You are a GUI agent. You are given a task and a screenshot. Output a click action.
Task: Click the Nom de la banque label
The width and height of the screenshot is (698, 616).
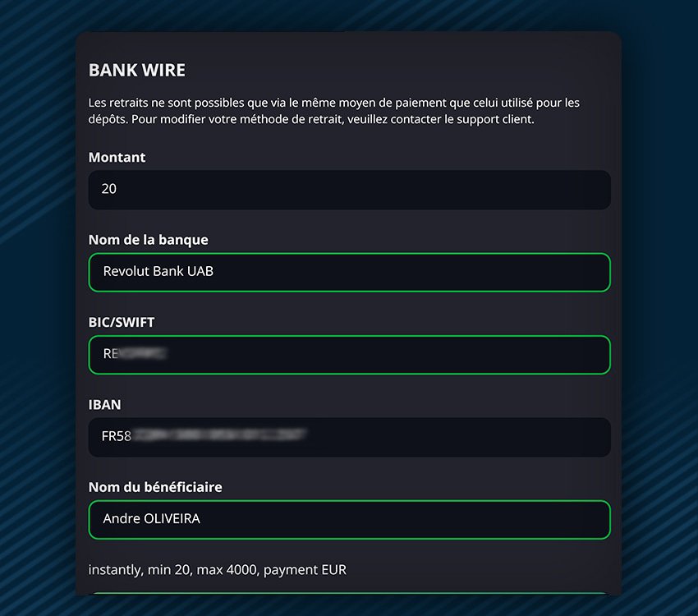click(148, 240)
